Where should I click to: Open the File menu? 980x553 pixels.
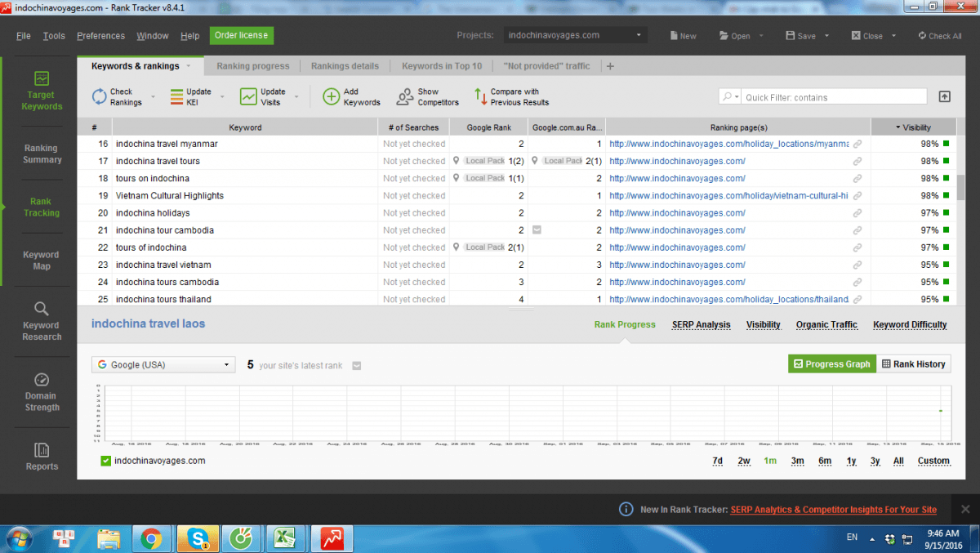(x=24, y=36)
